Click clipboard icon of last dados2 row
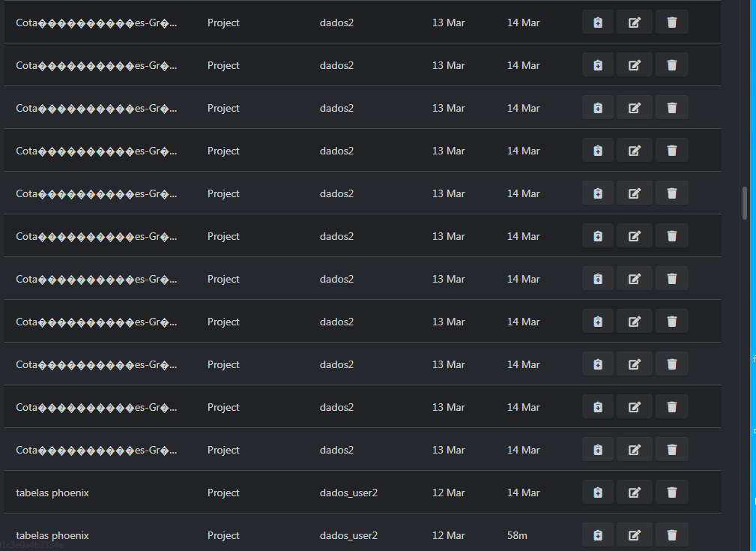 coord(597,450)
